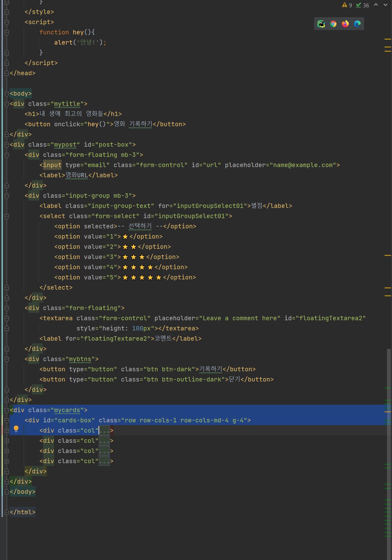The image size is (392, 560).
Task: Collapse the div class="mypost" fold marker
Action: (7, 145)
